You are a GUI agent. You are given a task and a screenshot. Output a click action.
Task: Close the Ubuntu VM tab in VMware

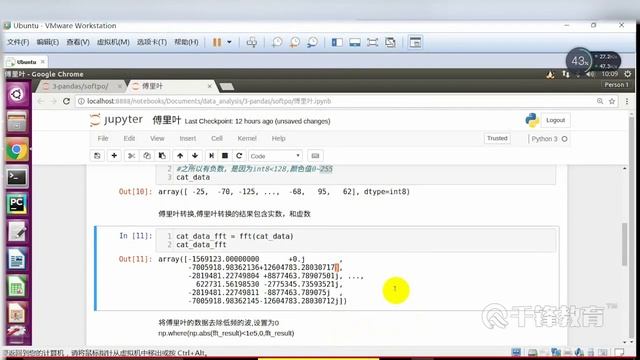point(42,62)
